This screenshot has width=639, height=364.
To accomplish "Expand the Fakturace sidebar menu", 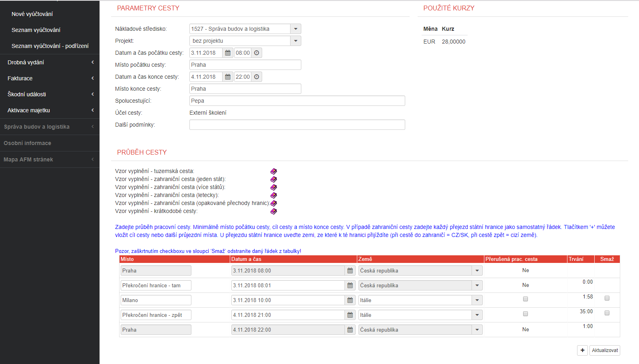I will pyautogui.click(x=50, y=78).
